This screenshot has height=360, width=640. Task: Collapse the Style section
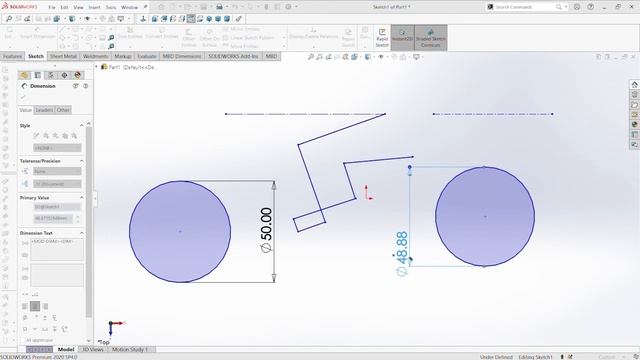[82, 125]
